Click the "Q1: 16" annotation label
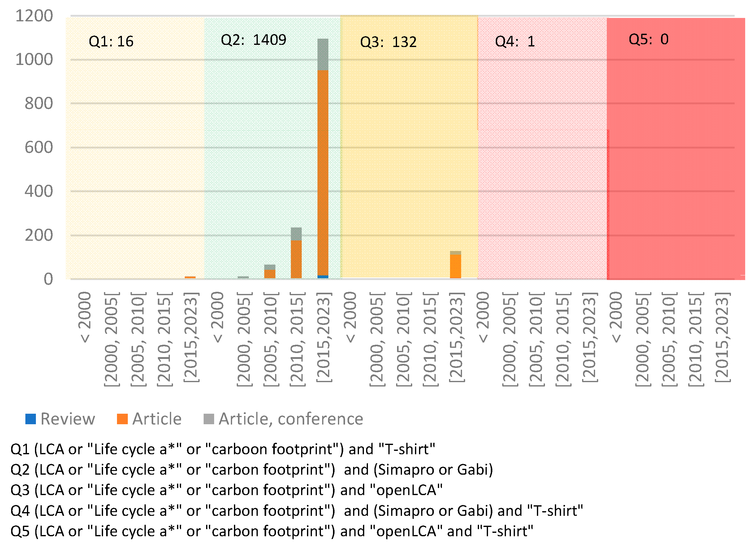 111,42
